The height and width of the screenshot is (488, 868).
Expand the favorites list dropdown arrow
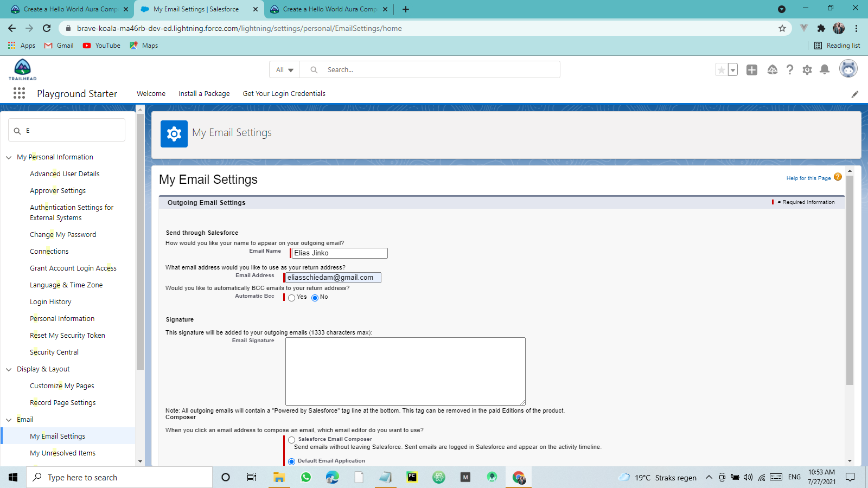click(733, 70)
